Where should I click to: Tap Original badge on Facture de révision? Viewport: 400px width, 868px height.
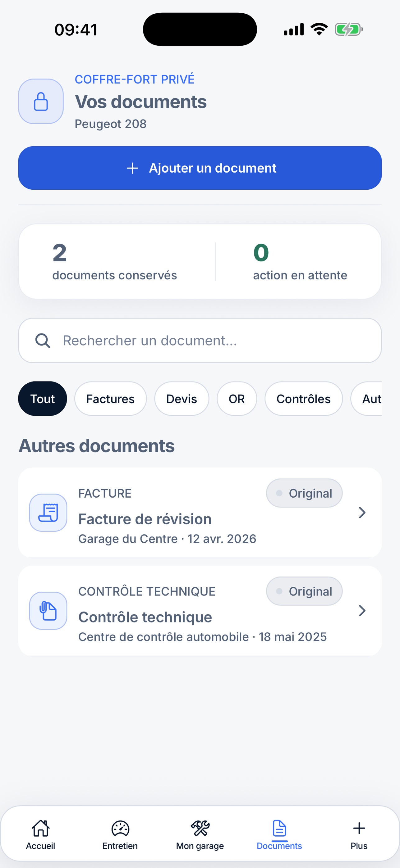click(x=304, y=493)
